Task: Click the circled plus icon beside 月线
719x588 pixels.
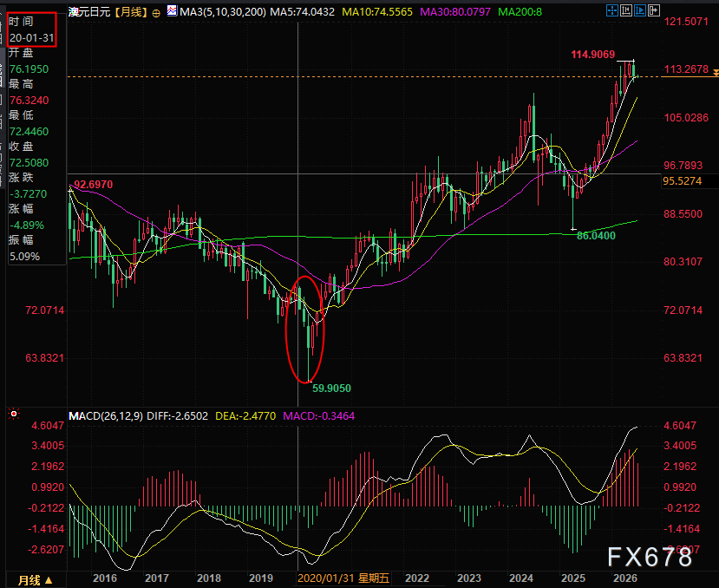Action: pyautogui.click(x=156, y=13)
